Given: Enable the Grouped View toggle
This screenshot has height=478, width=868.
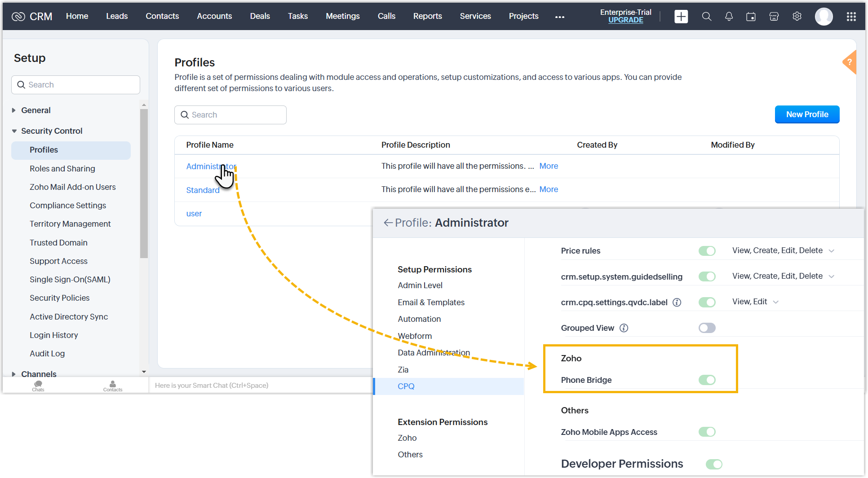Looking at the screenshot, I should (707, 328).
